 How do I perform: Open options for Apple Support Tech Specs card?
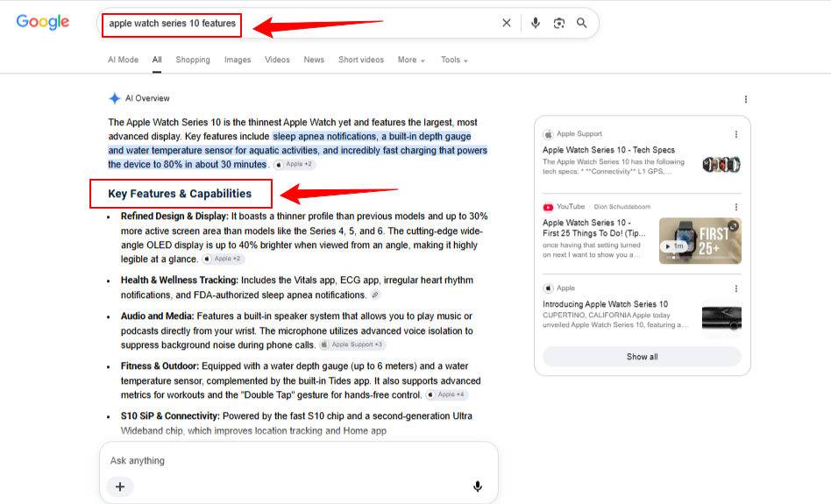coord(736,134)
